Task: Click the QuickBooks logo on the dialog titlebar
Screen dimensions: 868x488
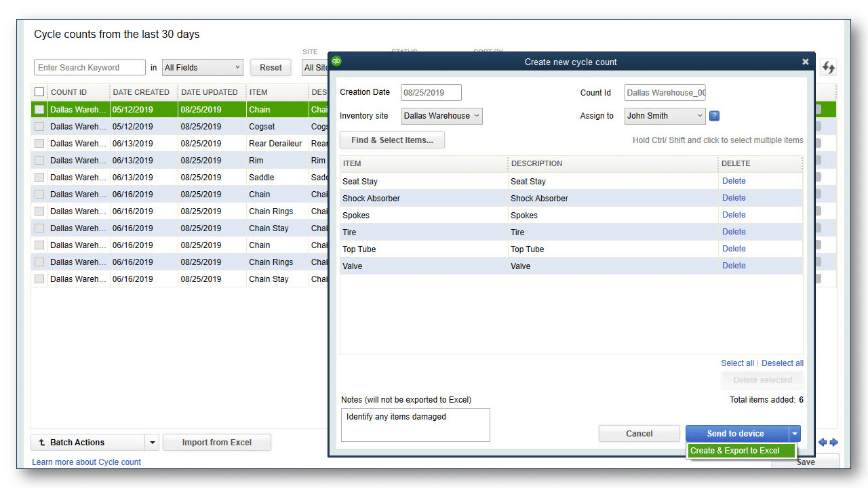Action: (336, 61)
